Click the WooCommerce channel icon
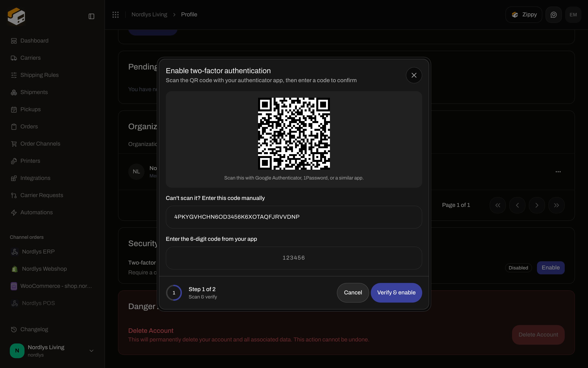588x368 pixels. (x=14, y=286)
